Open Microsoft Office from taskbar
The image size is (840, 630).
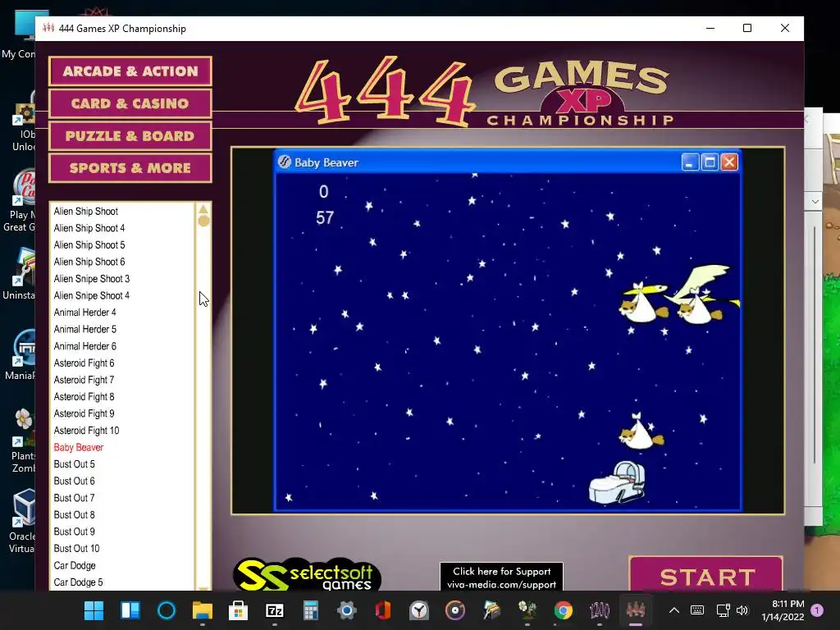coord(383,610)
